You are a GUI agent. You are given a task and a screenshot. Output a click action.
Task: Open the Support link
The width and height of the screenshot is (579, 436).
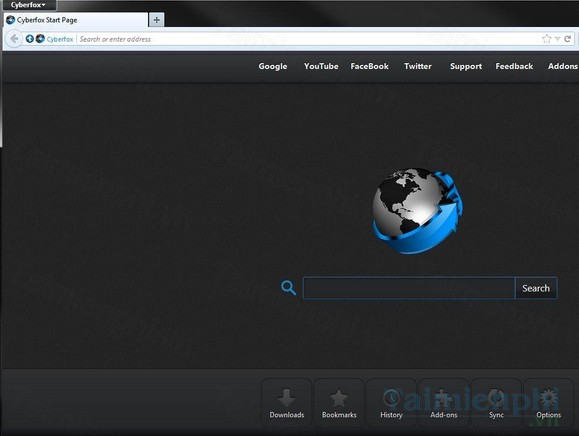tap(466, 66)
